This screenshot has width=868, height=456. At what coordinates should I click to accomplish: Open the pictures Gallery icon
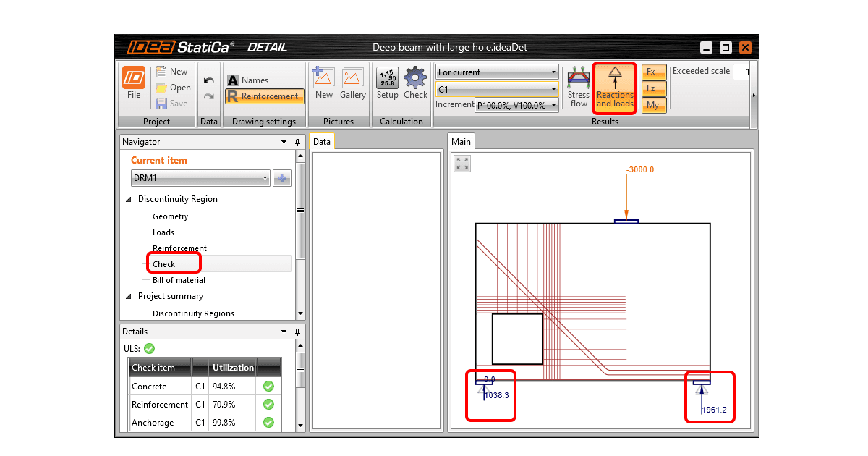(x=353, y=78)
